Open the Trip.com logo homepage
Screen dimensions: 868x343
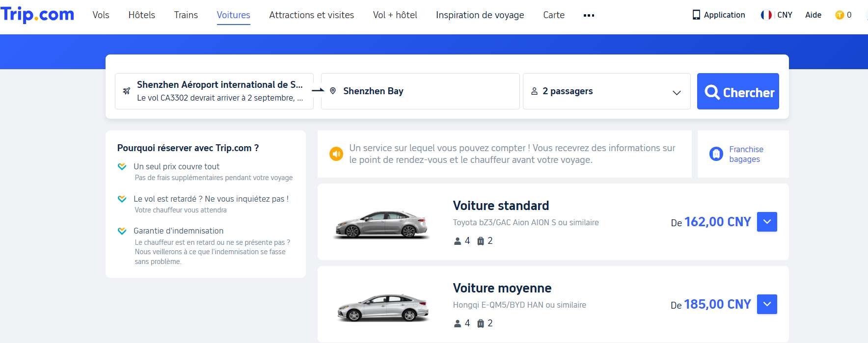click(x=37, y=14)
